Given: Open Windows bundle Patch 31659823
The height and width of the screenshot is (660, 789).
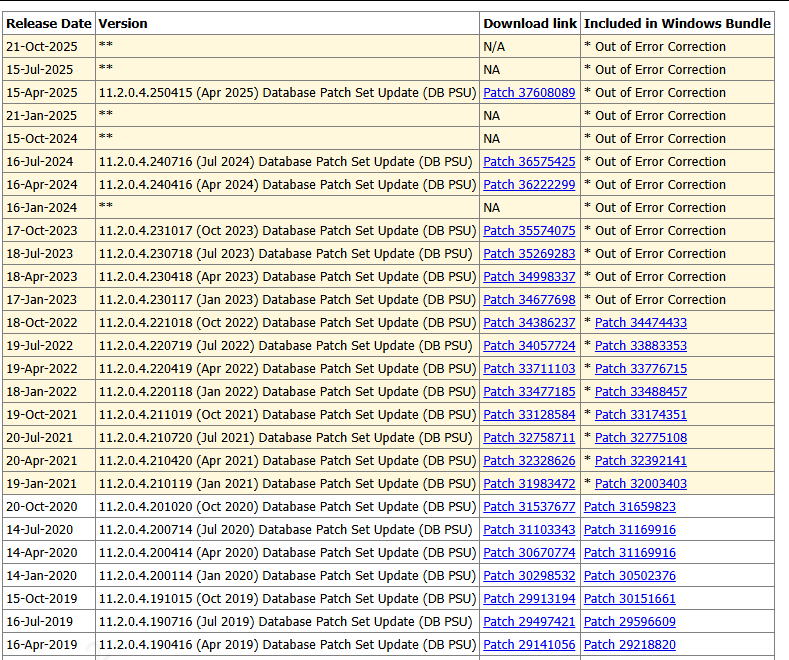Looking at the screenshot, I should click(629, 507).
